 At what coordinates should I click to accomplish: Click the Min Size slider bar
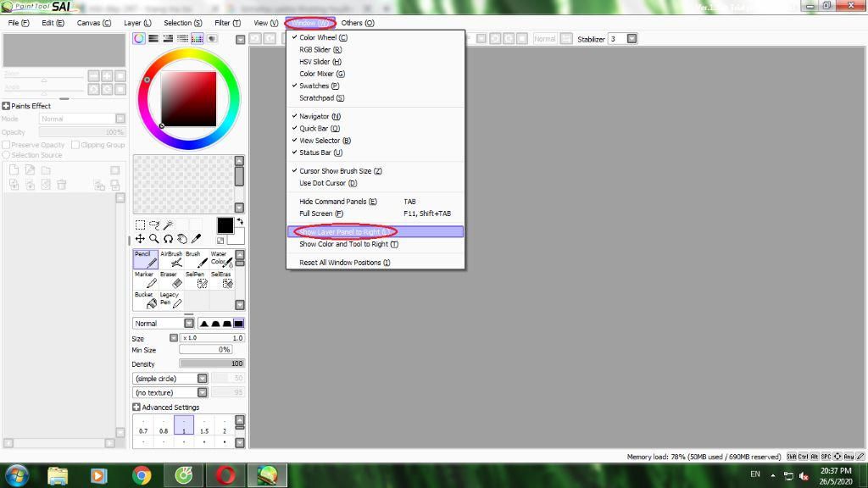(205, 350)
